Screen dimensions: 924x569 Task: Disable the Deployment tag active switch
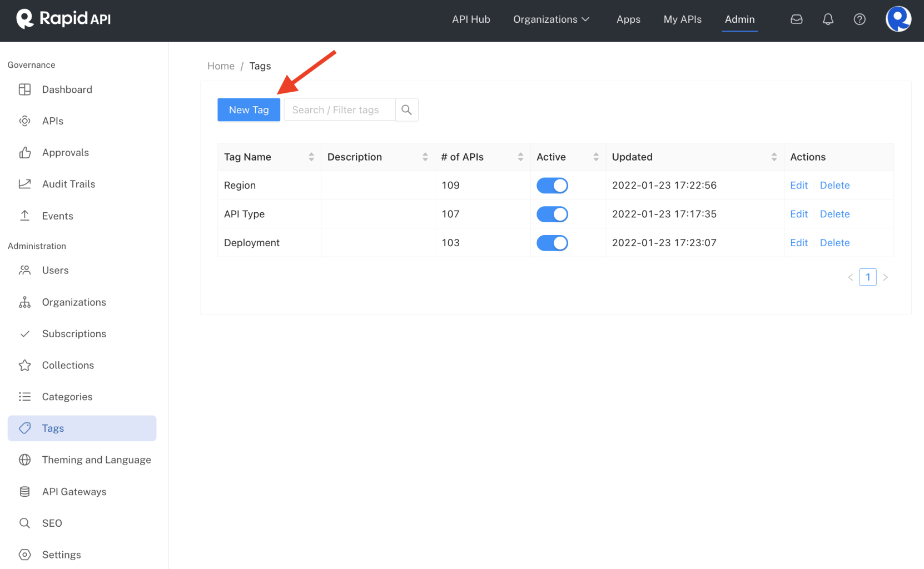[552, 243]
